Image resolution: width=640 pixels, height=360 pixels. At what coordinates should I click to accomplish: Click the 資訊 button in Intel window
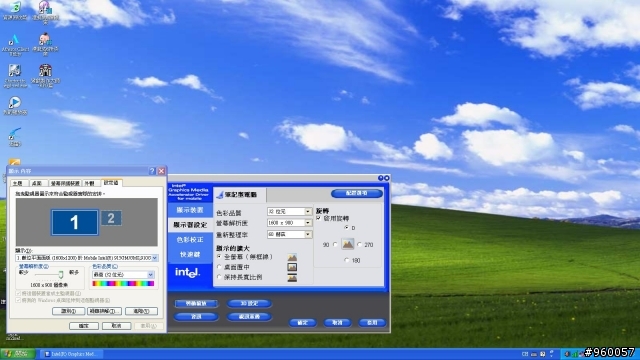pos(196,317)
